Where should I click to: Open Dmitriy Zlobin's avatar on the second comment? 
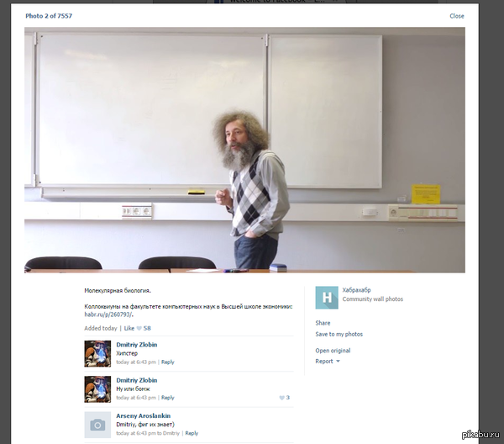pyautogui.click(x=97, y=388)
